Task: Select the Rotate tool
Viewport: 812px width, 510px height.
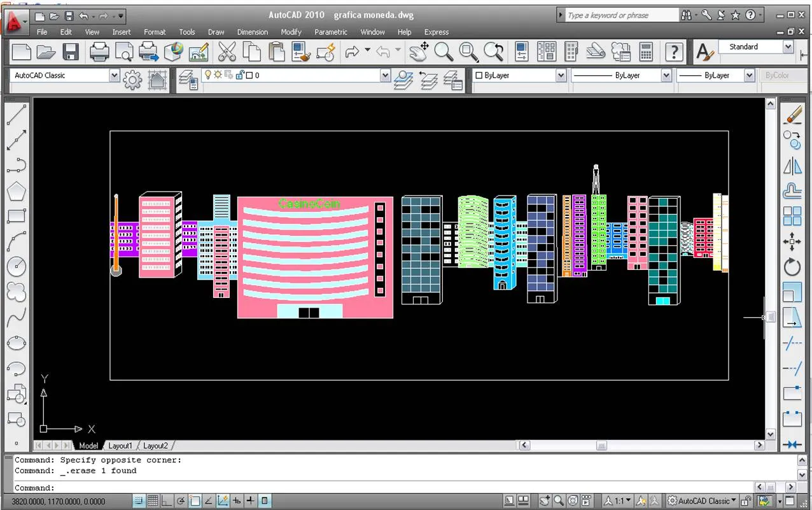Action: 793,266
